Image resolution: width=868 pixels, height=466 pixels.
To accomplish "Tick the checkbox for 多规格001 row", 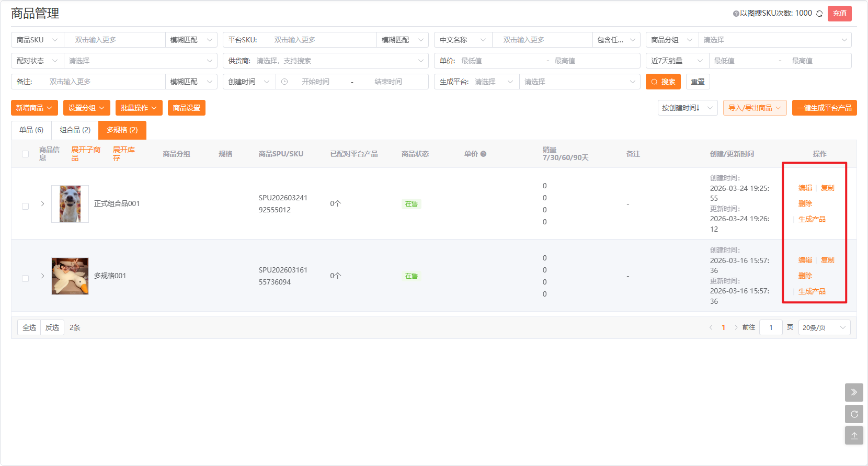I will pyautogui.click(x=25, y=278).
